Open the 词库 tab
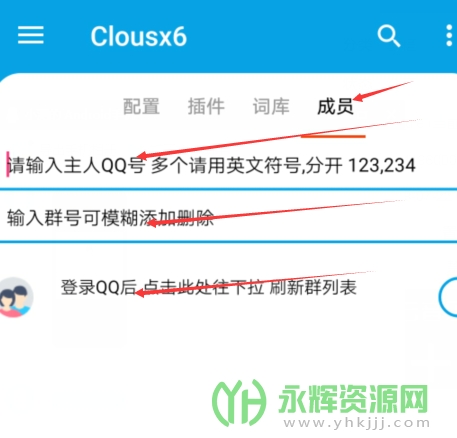 [271, 106]
